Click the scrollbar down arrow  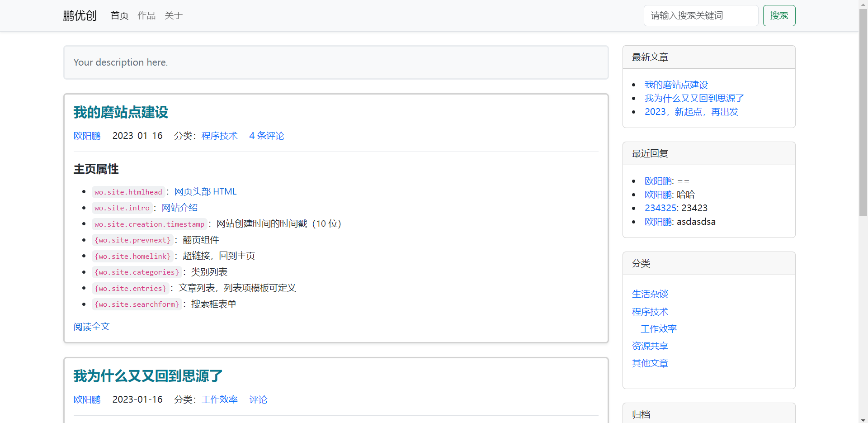click(x=863, y=419)
